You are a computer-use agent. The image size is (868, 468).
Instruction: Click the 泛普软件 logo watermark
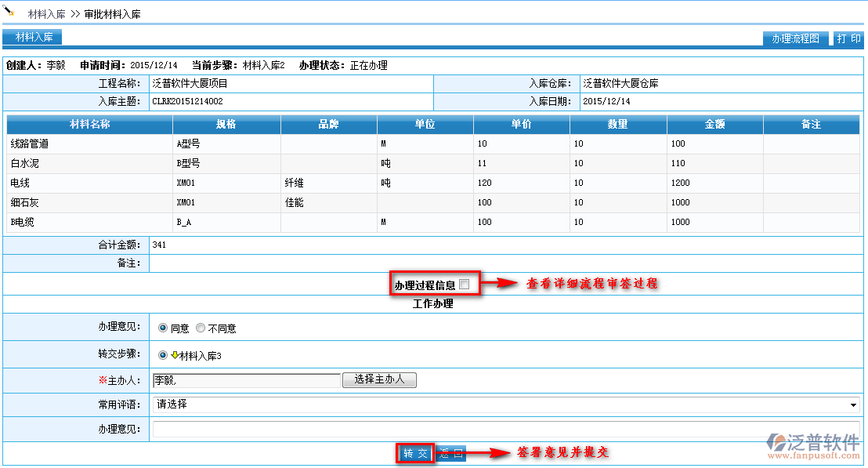pyautogui.click(x=812, y=444)
